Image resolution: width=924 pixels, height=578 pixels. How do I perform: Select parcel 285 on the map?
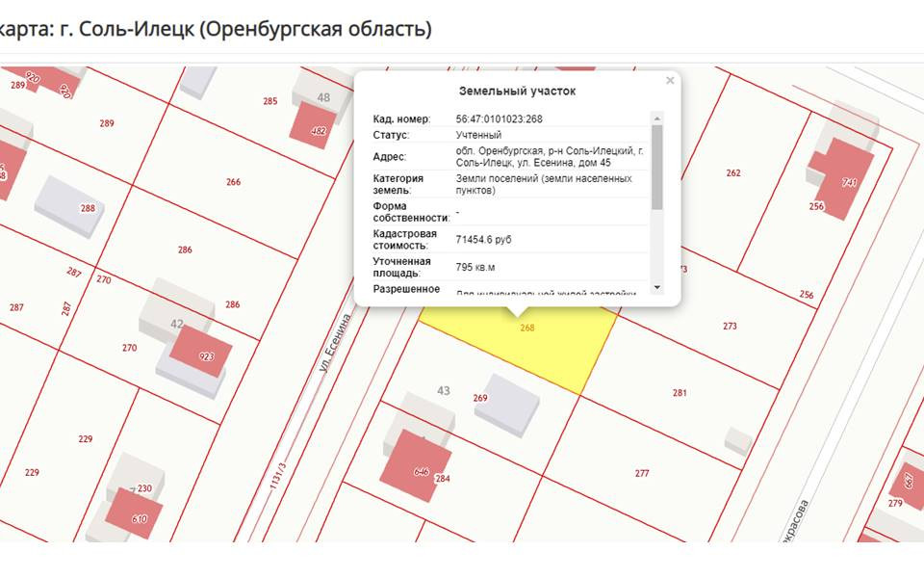tap(269, 101)
